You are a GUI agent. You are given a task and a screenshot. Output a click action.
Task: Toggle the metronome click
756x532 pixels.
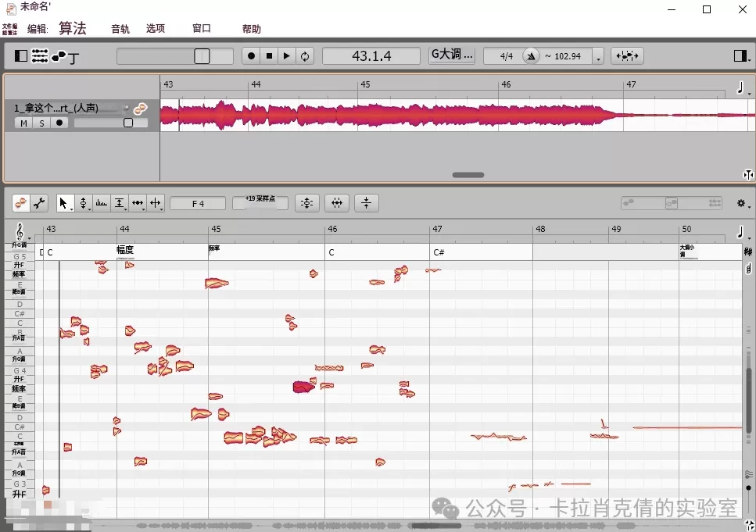coord(531,56)
